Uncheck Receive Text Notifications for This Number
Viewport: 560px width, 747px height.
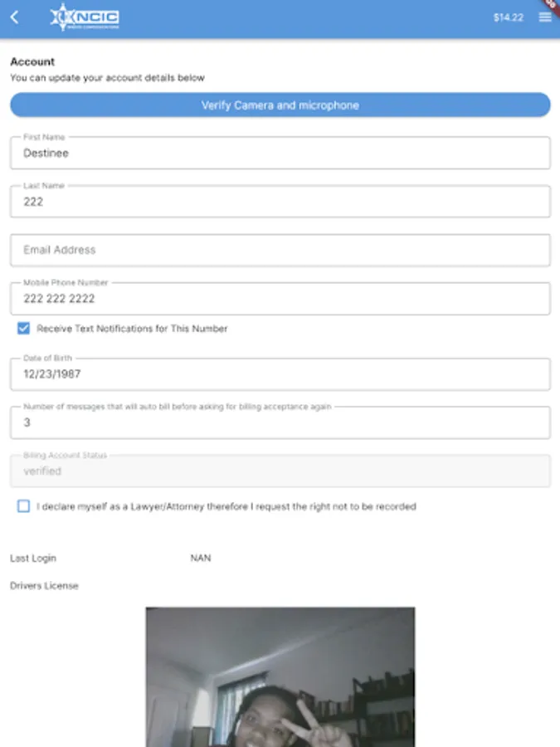pos(24,329)
